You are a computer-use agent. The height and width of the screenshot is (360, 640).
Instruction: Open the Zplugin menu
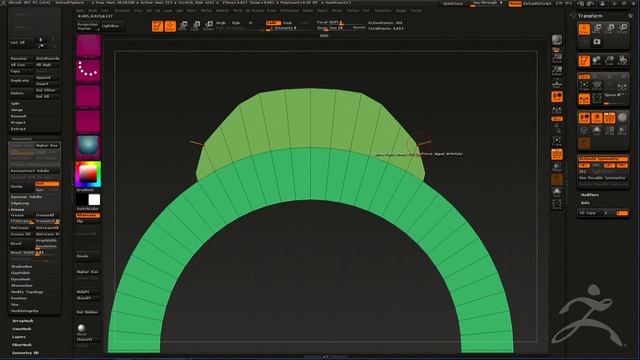[401, 11]
